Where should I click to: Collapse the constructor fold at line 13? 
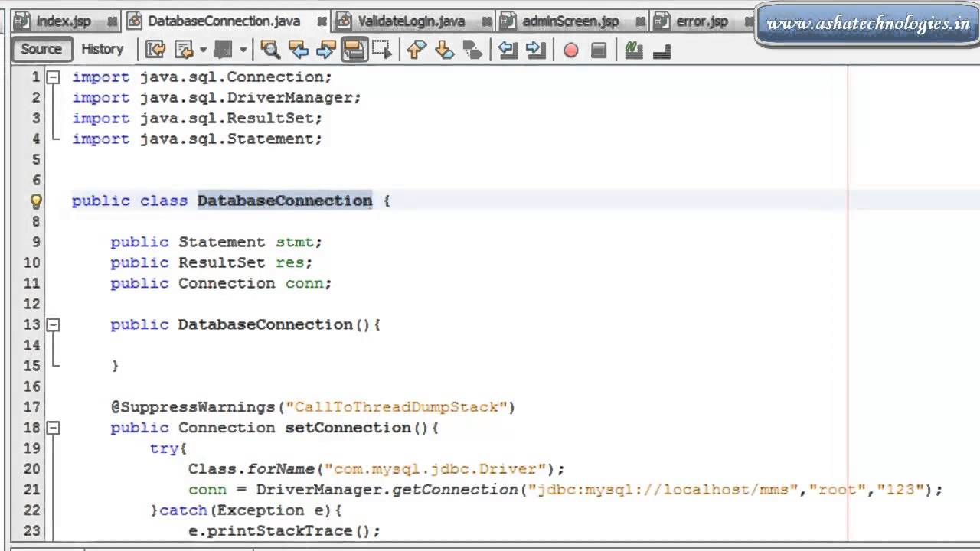pyautogui.click(x=54, y=324)
